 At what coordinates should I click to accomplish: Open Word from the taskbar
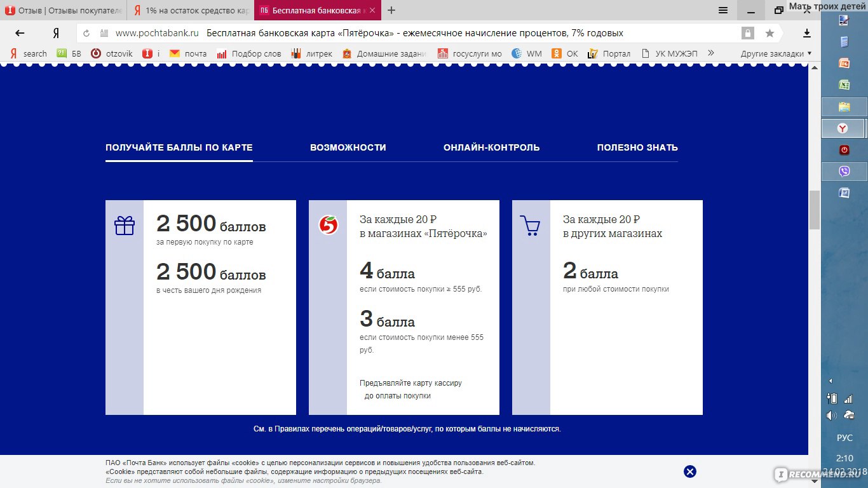pos(844,193)
